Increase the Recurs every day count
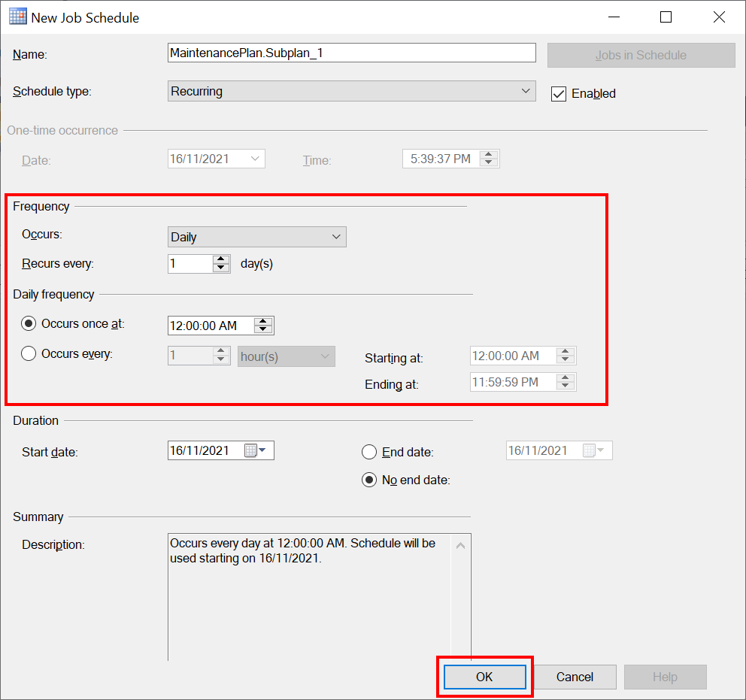Image resolution: width=746 pixels, height=700 pixels. coord(221,259)
